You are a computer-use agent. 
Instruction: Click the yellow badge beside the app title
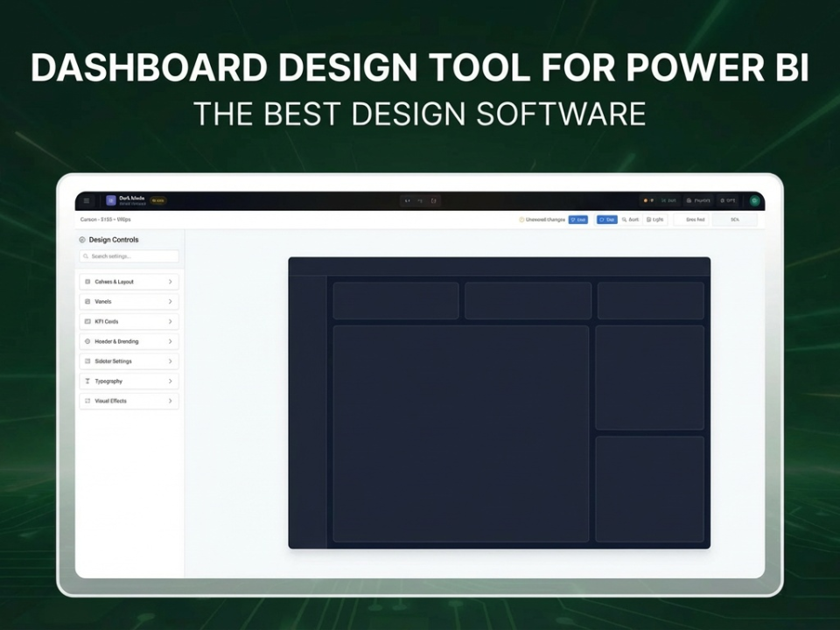coord(158,201)
